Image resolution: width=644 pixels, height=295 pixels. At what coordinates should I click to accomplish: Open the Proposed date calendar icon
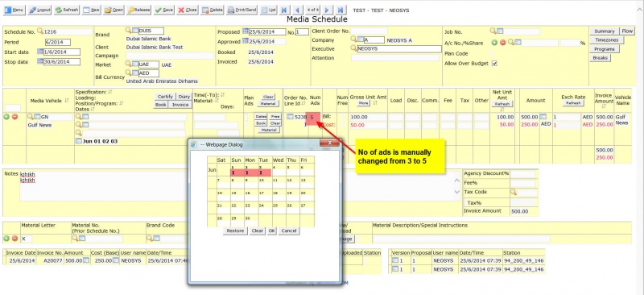pos(246,31)
